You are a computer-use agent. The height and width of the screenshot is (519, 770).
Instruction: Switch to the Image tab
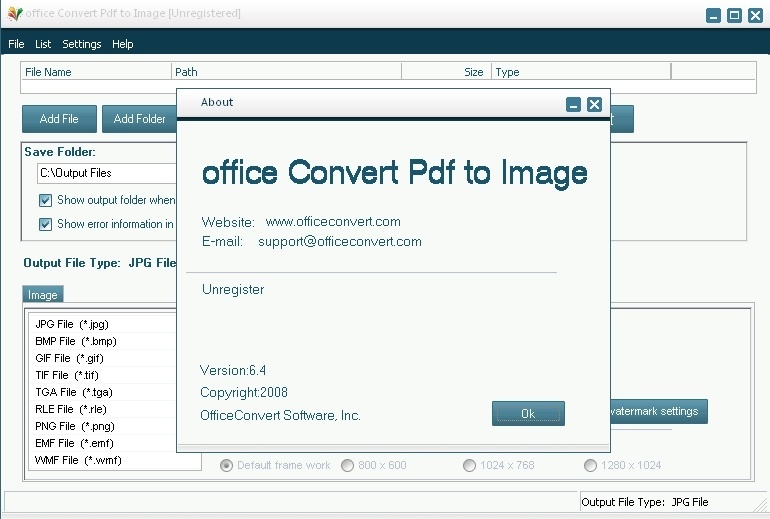(x=43, y=295)
